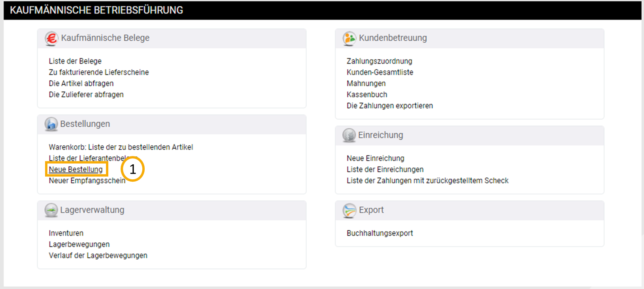Open Zu fakturierende Lieferscheine

click(x=99, y=72)
